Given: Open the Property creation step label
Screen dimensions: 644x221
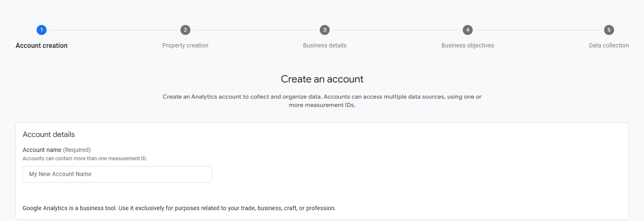Looking at the screenshot, I should (x=185, y=45).
